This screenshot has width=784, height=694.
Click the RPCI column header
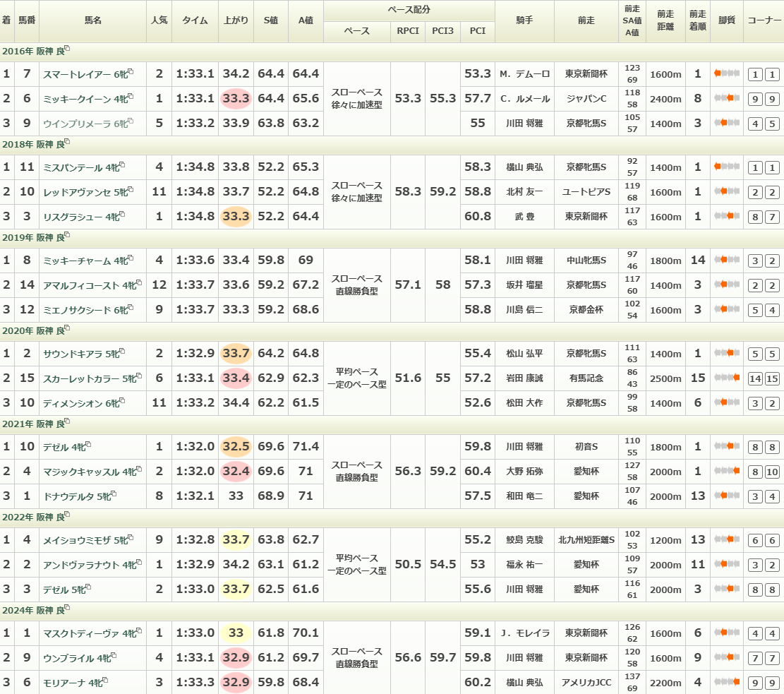point(408,31)
